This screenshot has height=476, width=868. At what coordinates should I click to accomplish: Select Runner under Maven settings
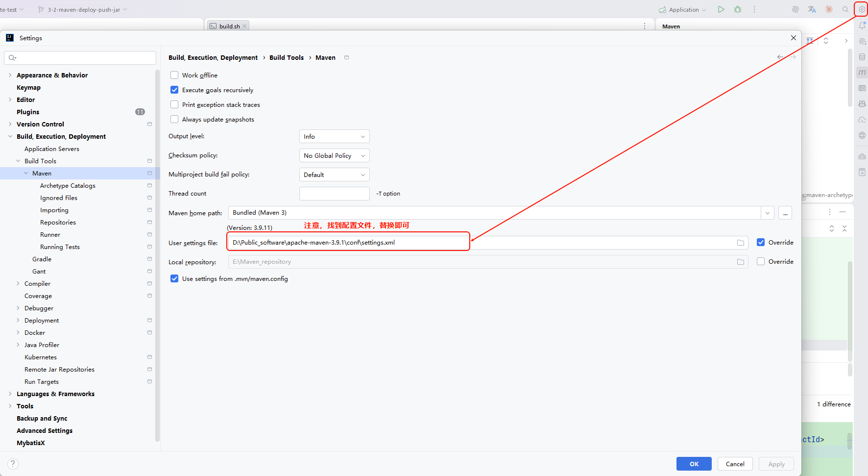pos(50,234)
